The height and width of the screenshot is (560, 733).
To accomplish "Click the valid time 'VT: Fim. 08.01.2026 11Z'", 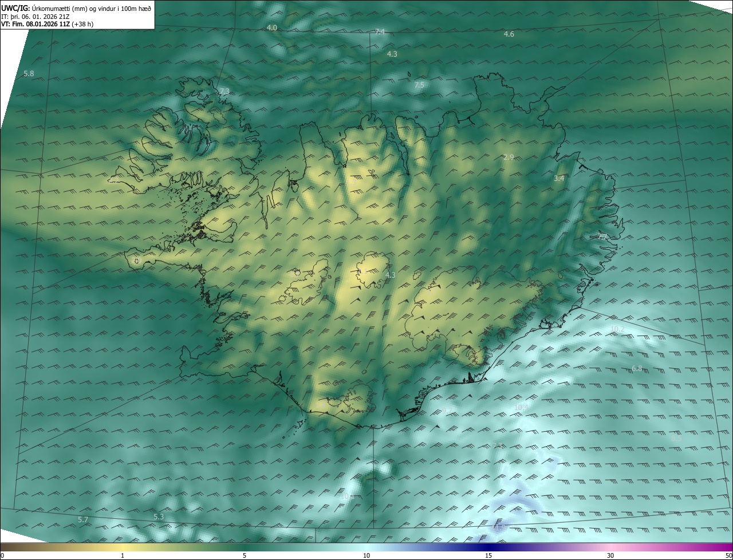I will (x=36, y=25).
